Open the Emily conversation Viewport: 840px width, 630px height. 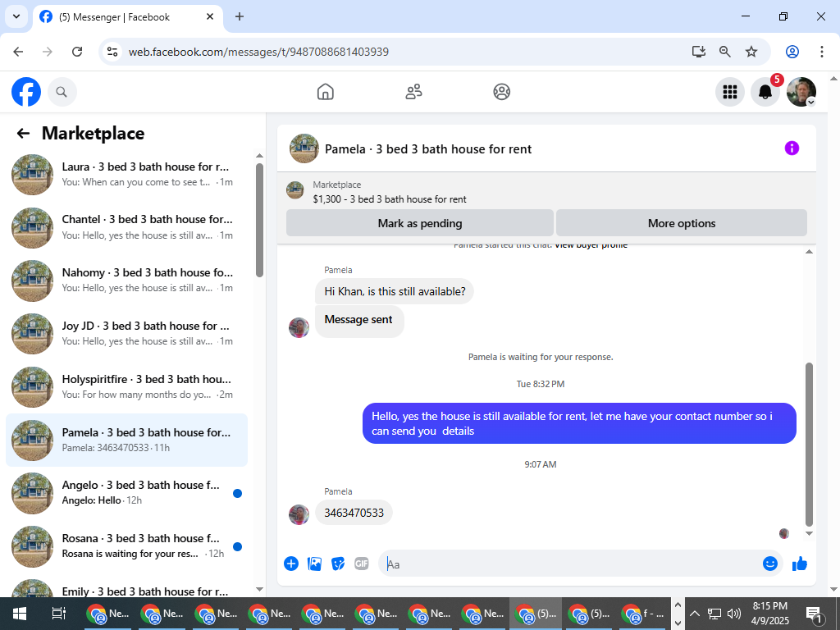coord(127,588)
